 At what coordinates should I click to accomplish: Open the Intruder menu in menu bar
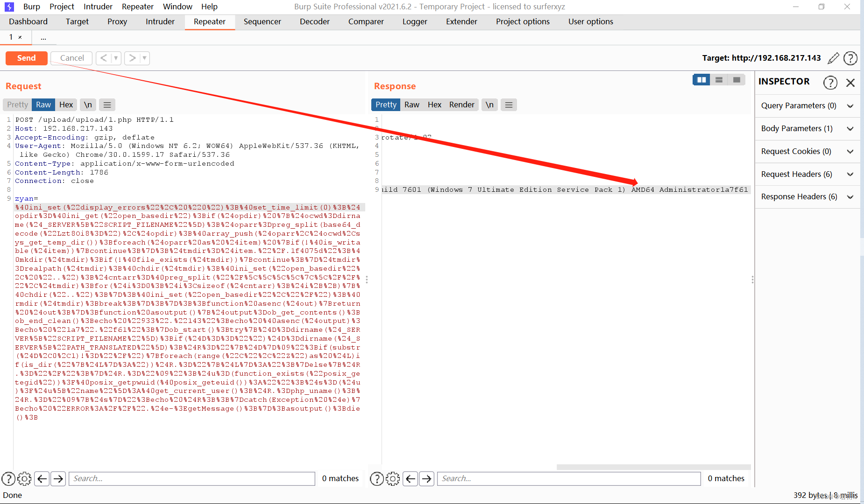(x=98, y=7)
